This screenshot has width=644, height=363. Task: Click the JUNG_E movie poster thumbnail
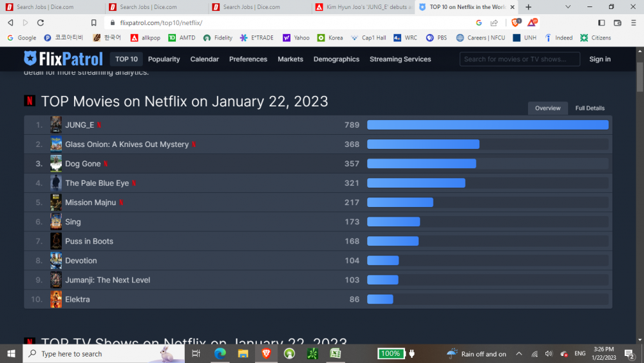click(56, 124)
